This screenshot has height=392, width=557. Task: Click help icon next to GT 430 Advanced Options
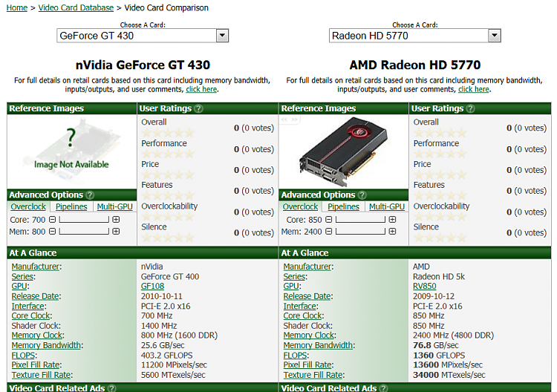(90, 195)
